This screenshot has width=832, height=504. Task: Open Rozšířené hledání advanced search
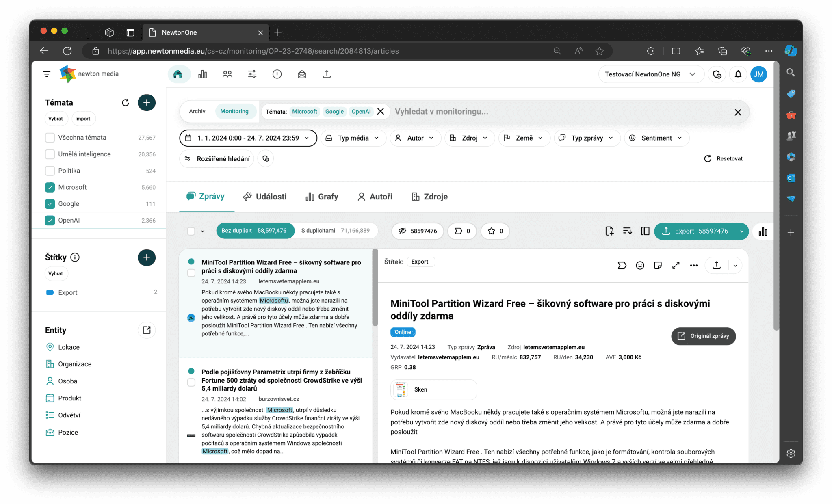[x=217, y=158]
